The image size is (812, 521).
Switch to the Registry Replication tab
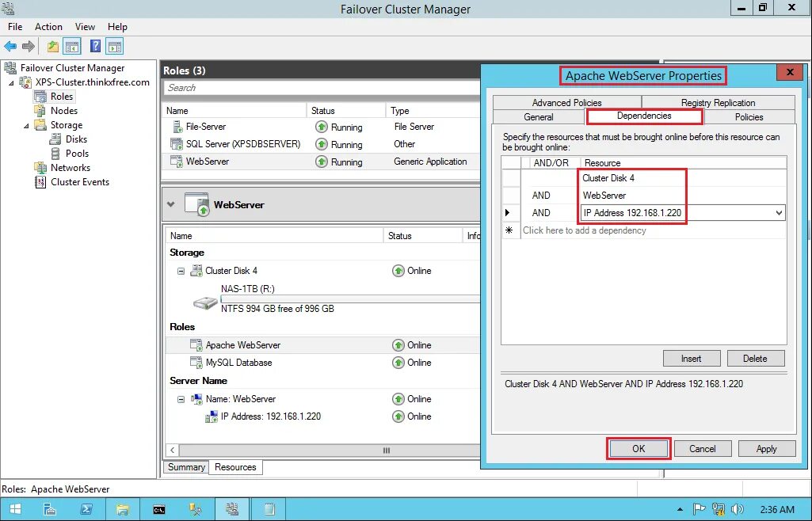718,102
